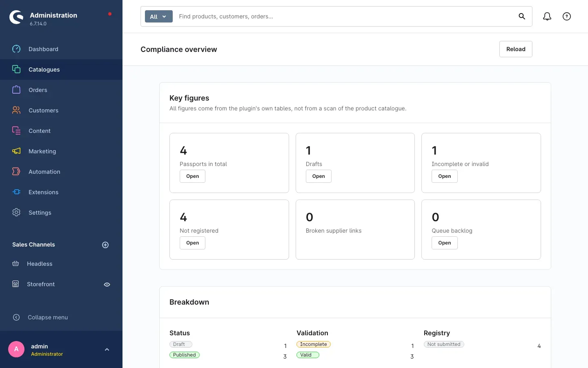Viewport: 588px width, 368px height.
Task: Select the Marketing menu entry
Action: [61, 151]
